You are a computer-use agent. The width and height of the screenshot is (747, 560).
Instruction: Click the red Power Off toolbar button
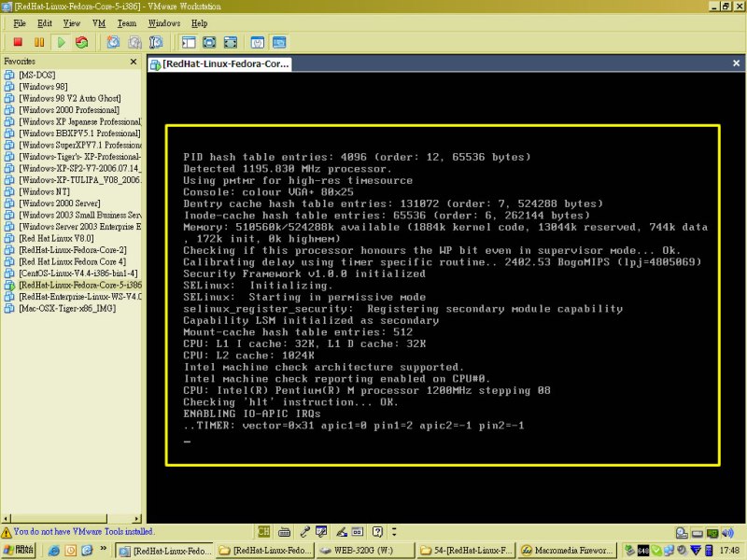(18, 42)
